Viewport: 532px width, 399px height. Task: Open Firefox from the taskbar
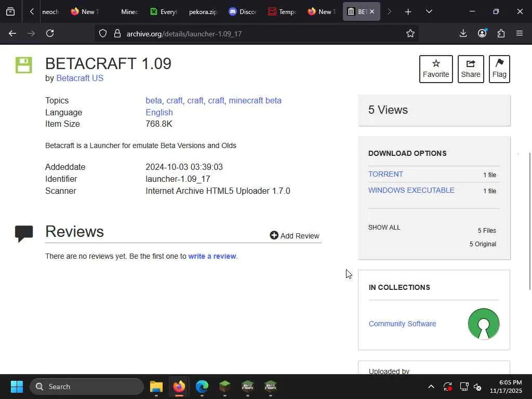click(179, 387)
